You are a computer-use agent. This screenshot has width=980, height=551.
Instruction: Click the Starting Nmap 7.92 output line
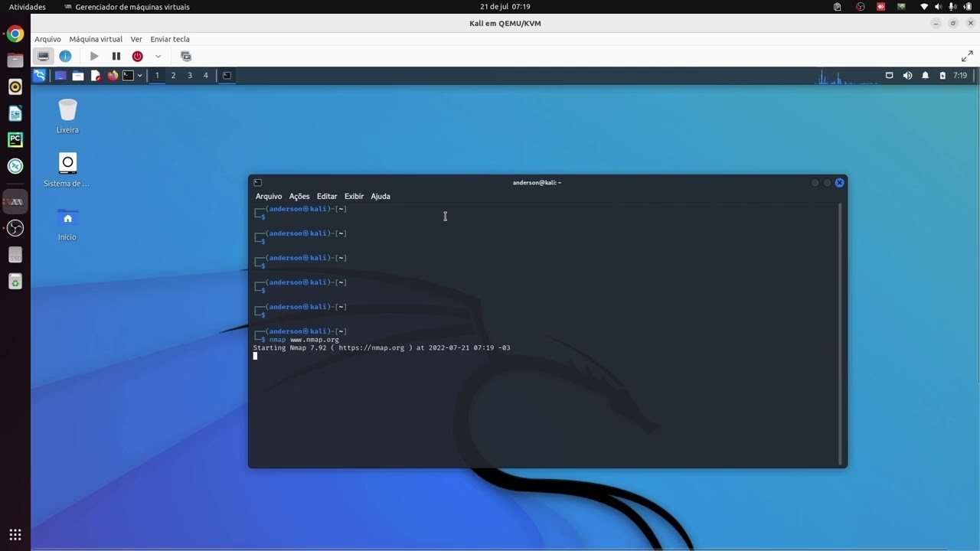tap(381, 348)
